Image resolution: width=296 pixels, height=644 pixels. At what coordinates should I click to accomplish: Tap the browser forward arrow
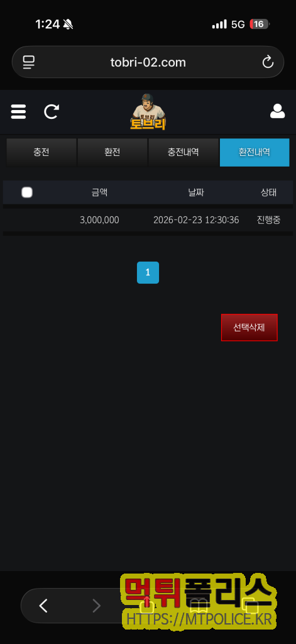(x=97, y=606)
